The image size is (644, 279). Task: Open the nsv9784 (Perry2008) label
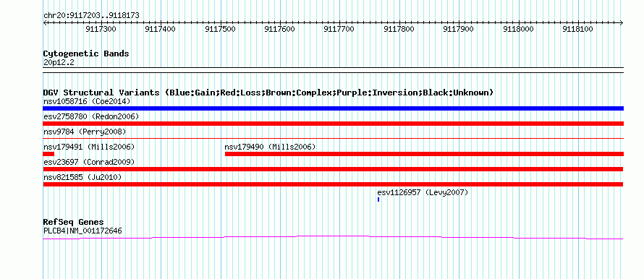tap(85, 132)
